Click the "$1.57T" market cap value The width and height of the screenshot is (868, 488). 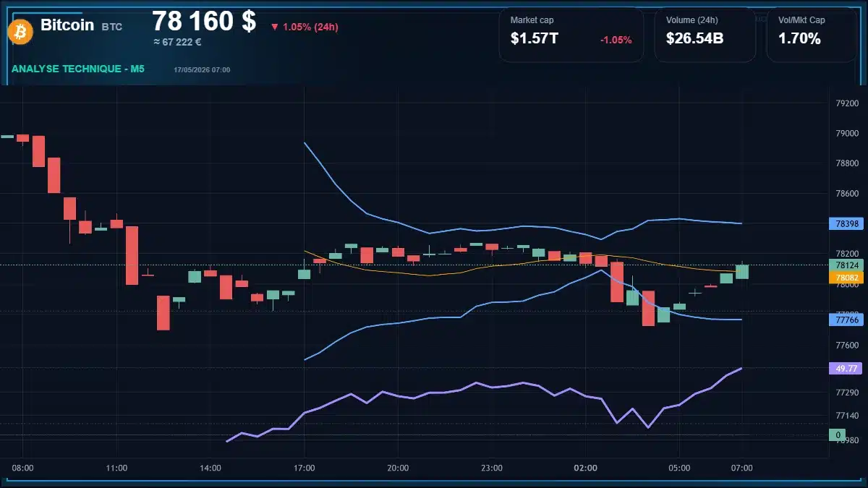pos(535,39)
